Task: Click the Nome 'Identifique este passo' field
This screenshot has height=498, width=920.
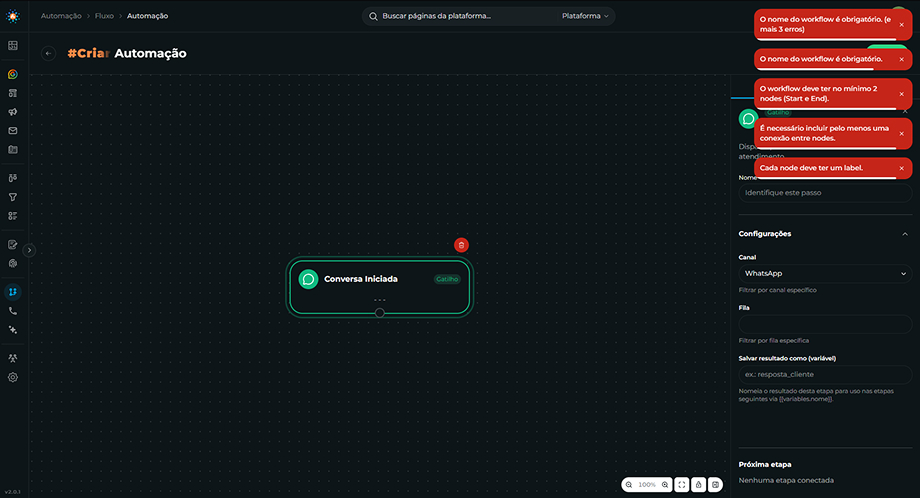Action: [825, 193]
